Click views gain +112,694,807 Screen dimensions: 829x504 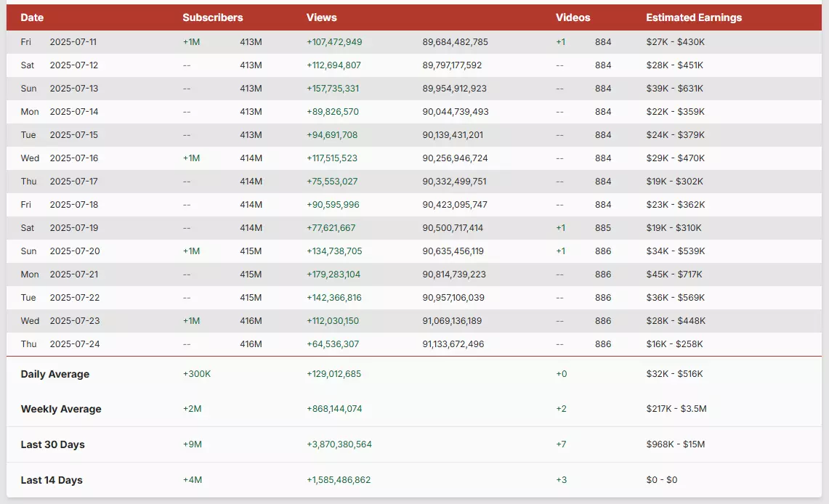(333, 65)
